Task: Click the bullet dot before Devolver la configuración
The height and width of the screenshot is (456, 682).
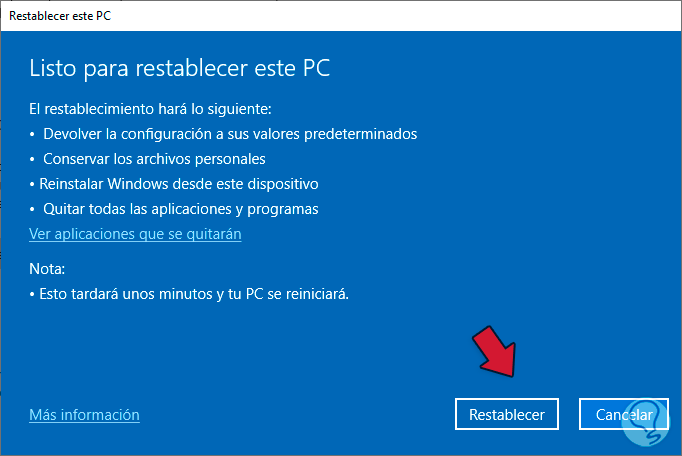Action: pos(32,134)
